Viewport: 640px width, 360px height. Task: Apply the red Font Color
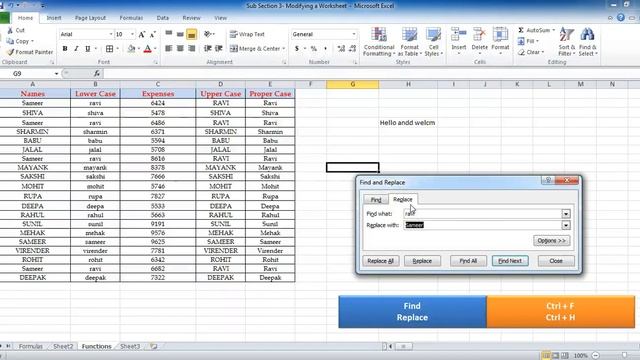pyautogui.click(x=148, y=49)
